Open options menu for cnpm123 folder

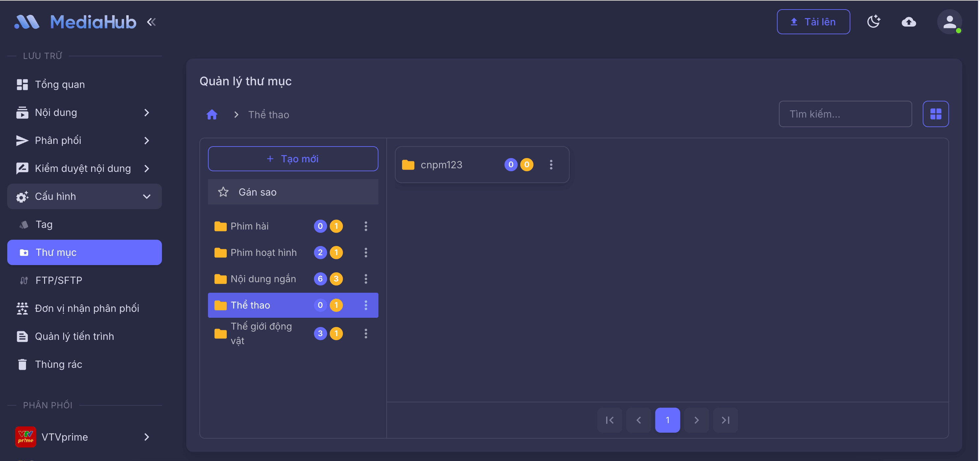pyautogui.click(x=551, y=165)
